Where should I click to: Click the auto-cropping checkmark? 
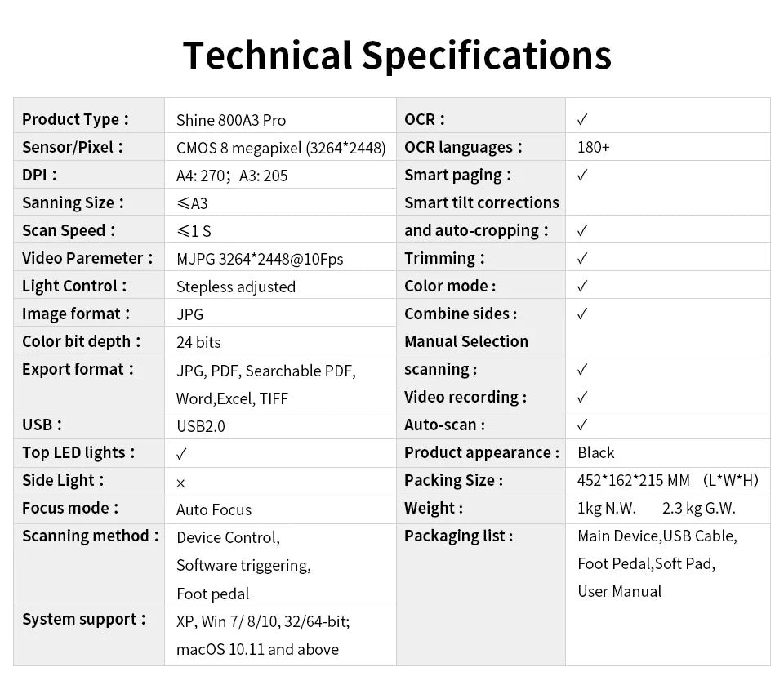pyautogui.click(x=581, y=231)
